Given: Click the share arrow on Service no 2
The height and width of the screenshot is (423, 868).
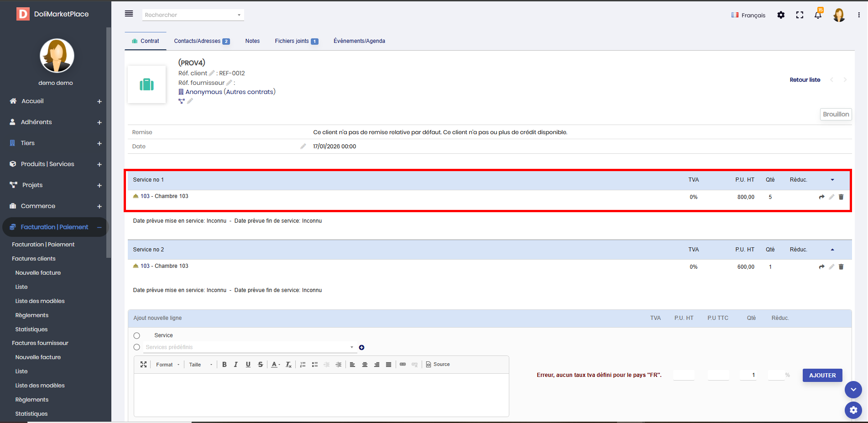Looking at the screenshot, I should pyautogui.click(x=821, y=267).
